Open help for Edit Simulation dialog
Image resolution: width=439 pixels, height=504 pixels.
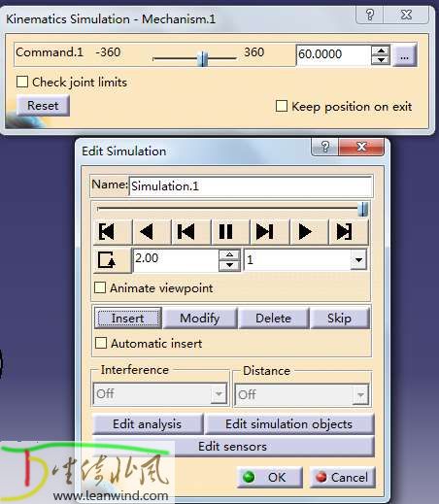tap(325, 147)
